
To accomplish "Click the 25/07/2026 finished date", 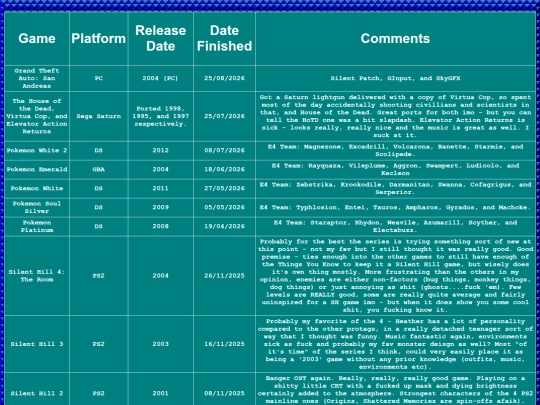I will (224, 116).
